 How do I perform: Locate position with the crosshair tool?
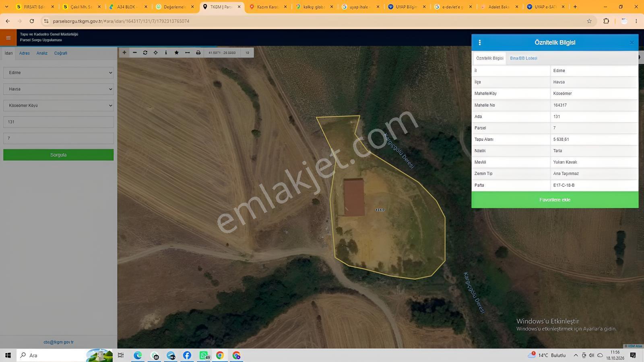pyautogui.click(x=156, y=53)
